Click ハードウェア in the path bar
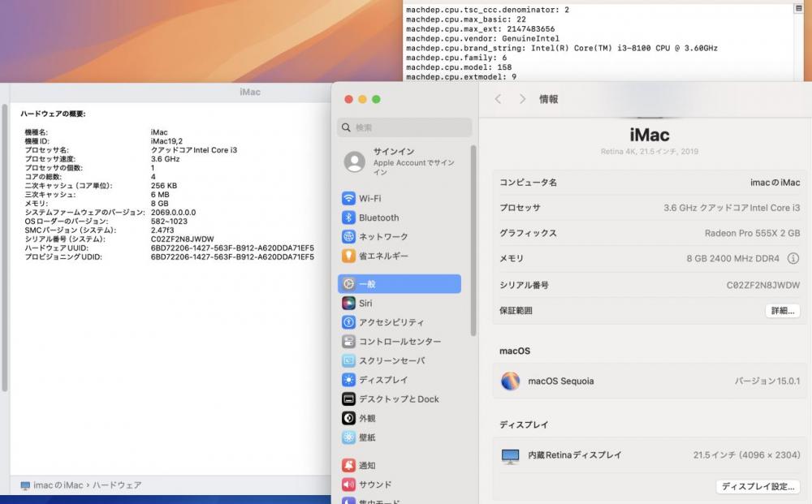 pos(117,485)
